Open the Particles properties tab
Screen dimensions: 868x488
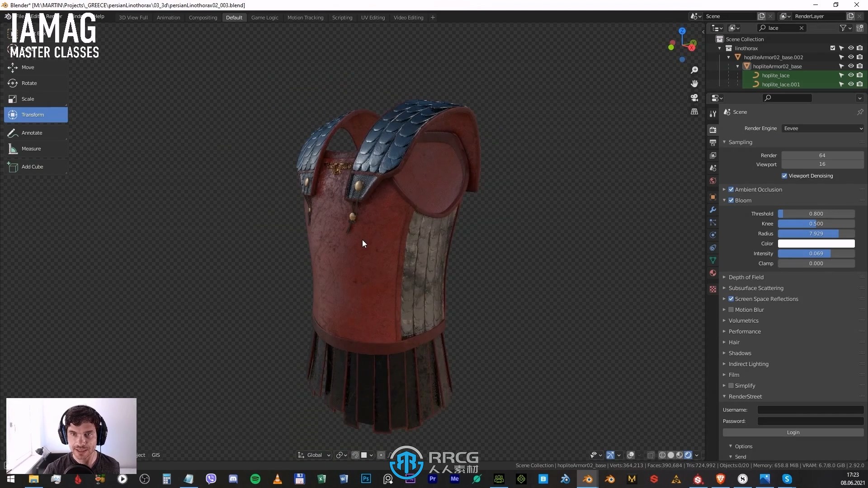click(713, 222)
